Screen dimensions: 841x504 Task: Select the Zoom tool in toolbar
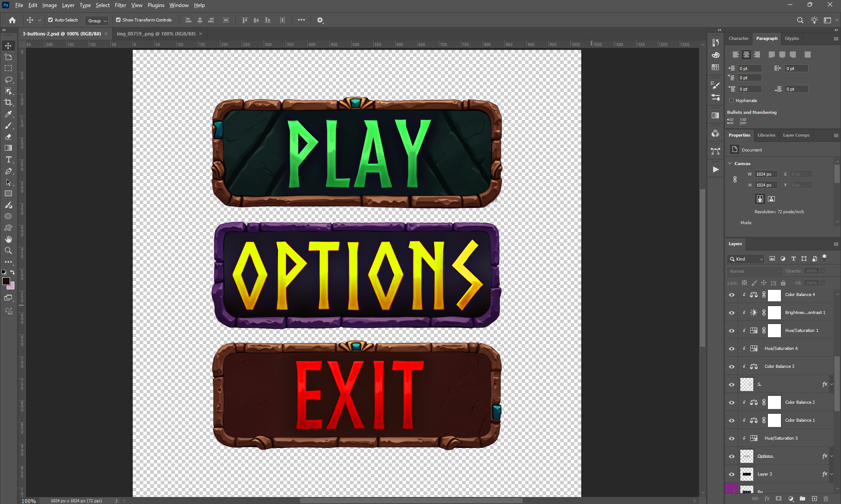[x=8, y=250]
